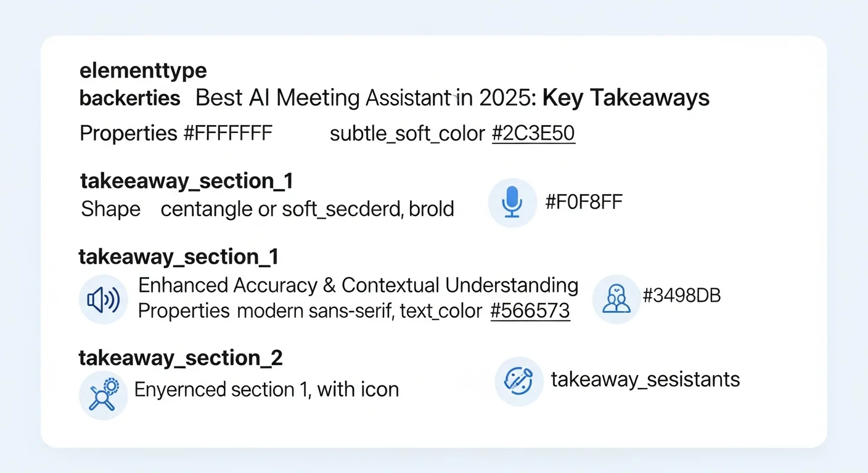Click the Shape label

coord(111,209)
